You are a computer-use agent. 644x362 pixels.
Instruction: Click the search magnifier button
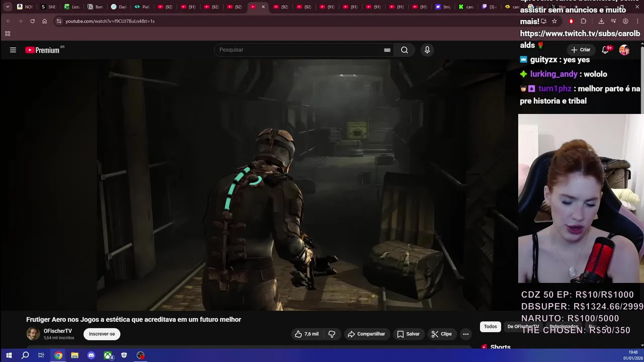pyautogui.click(x=405, y=50)
